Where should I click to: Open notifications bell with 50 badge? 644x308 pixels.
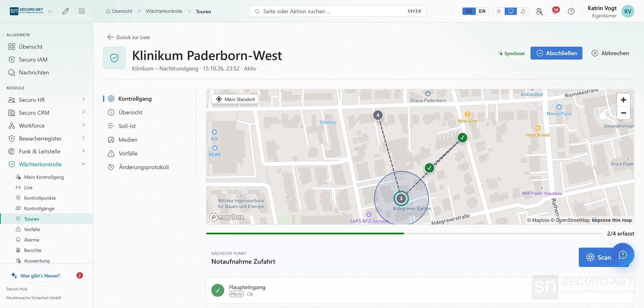(x=555, y=11)
